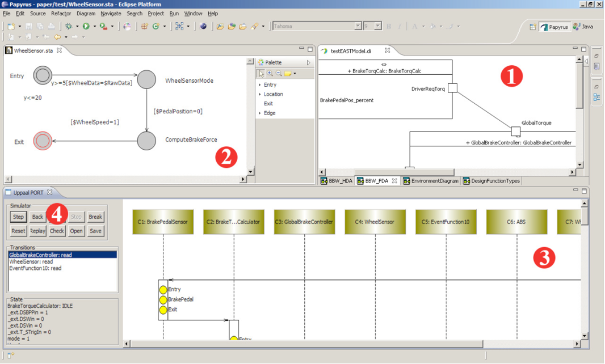
Task: Click the green Run icon
Action: [x=86, y=26]
